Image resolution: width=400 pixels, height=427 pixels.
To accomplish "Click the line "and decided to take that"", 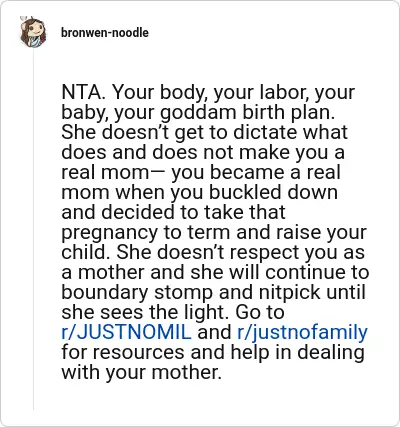I will coord(173,212).
